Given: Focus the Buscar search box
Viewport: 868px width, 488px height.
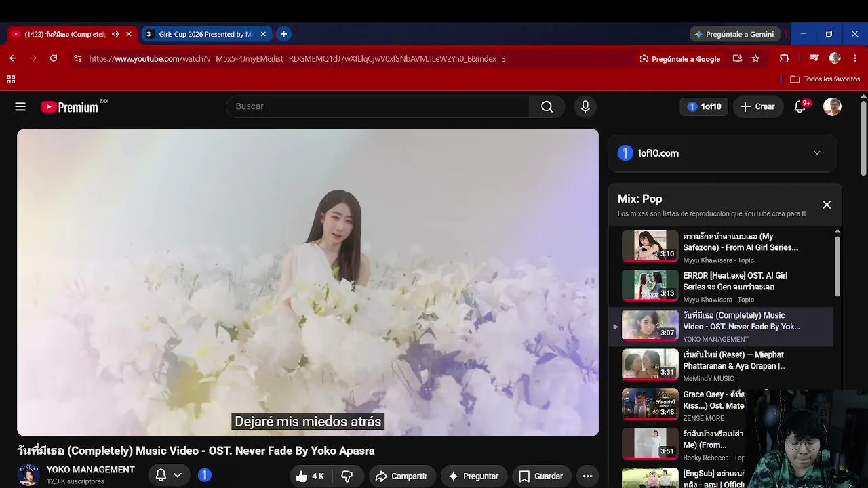Looking at the screenshot, I should point(377,106).
